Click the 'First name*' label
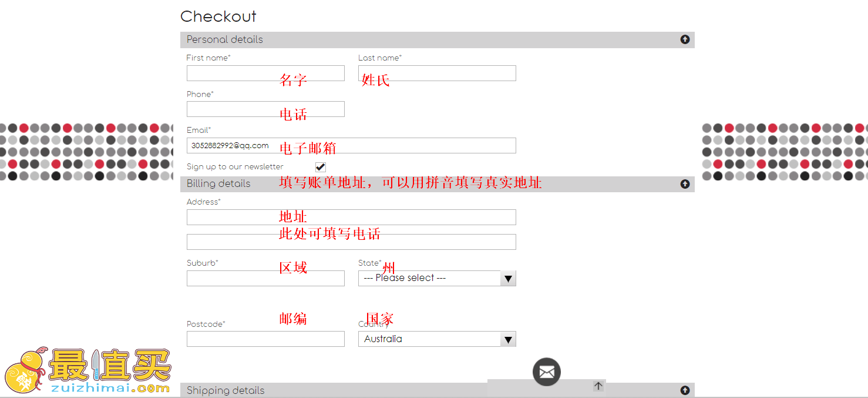This screenshot has height=398, width=868. pyautogui.click(x=208, y=58)
